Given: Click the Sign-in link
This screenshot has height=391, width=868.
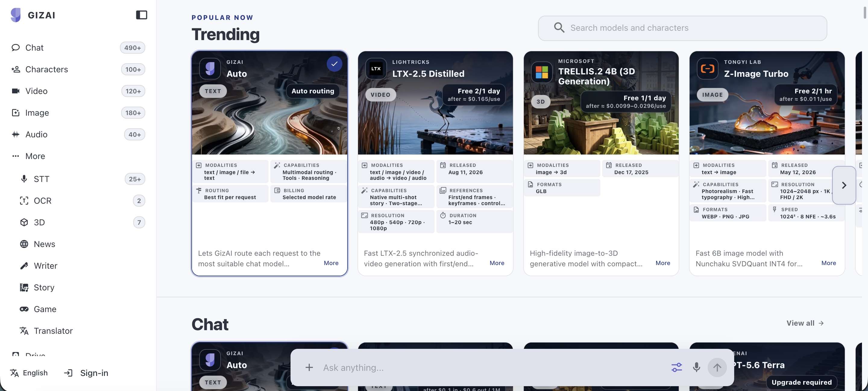Looking at the screenshot, I should point(86,373).
